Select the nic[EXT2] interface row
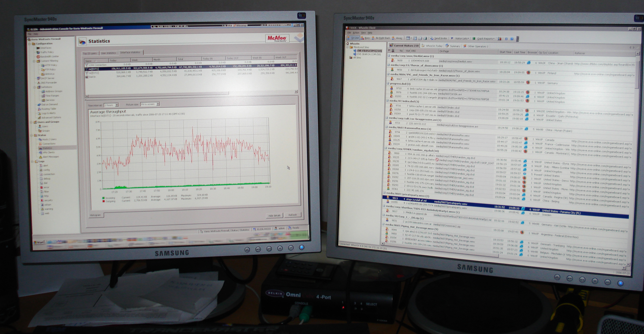Screen dimensions: 644x334 point(94,73)
